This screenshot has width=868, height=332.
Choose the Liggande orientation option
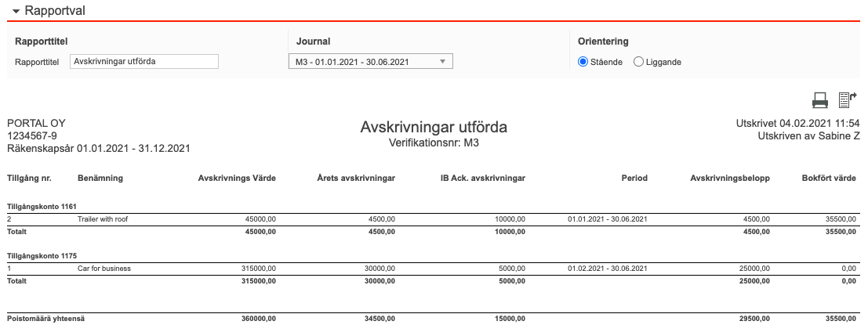click(x=638, y=62)
